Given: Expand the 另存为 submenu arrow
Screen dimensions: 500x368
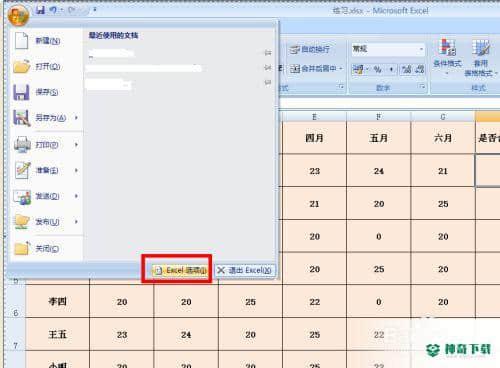Looking at the screenshot, I should point(76,118).
